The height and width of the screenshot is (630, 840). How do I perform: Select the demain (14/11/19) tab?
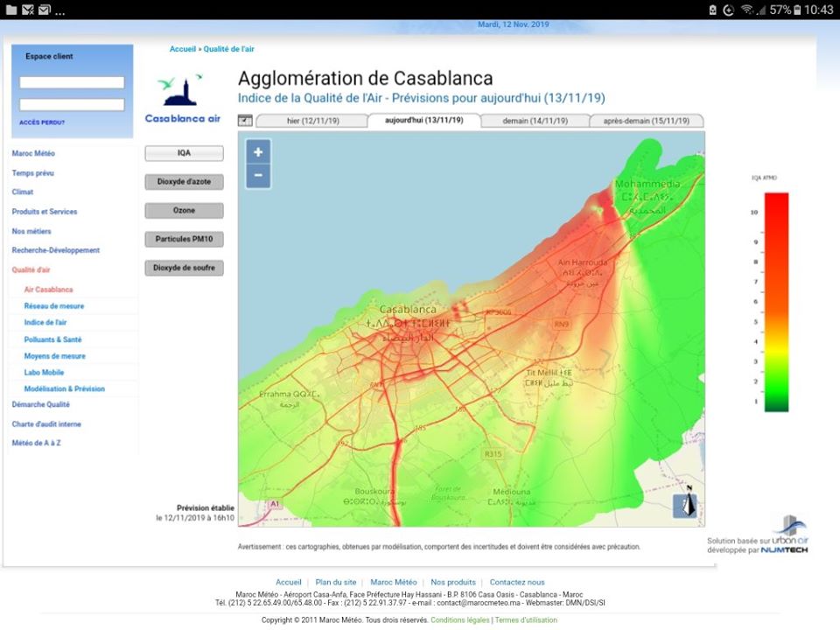click(534, 121)
